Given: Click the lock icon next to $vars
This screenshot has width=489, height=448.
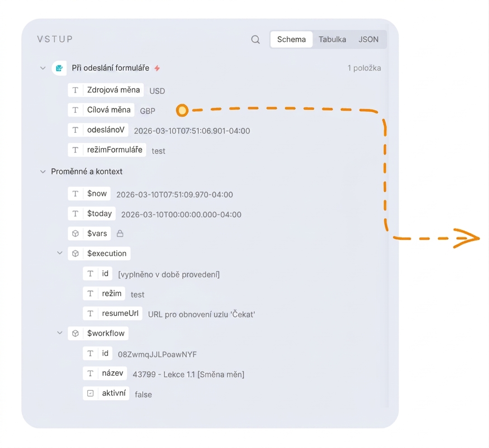Looking at the screenshot, I should [x=120, y=233].
